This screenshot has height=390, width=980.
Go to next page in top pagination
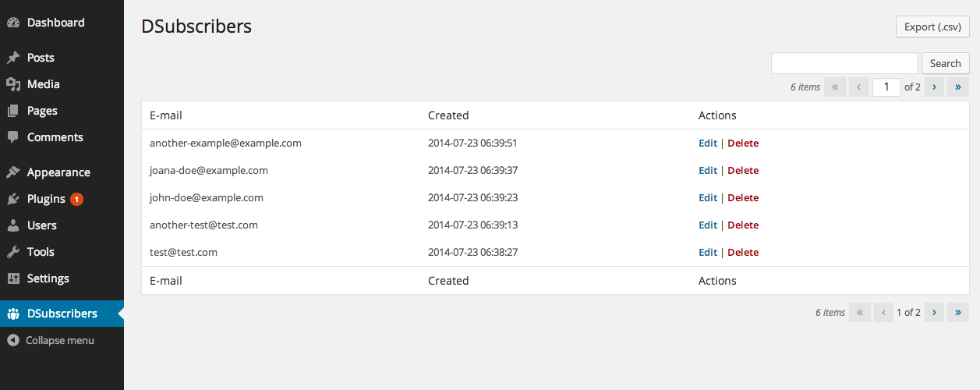pyautogui.click(x=934, y=87)
